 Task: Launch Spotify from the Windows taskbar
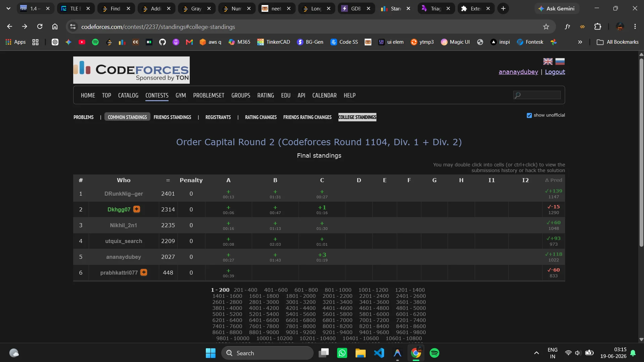[434, 353]
